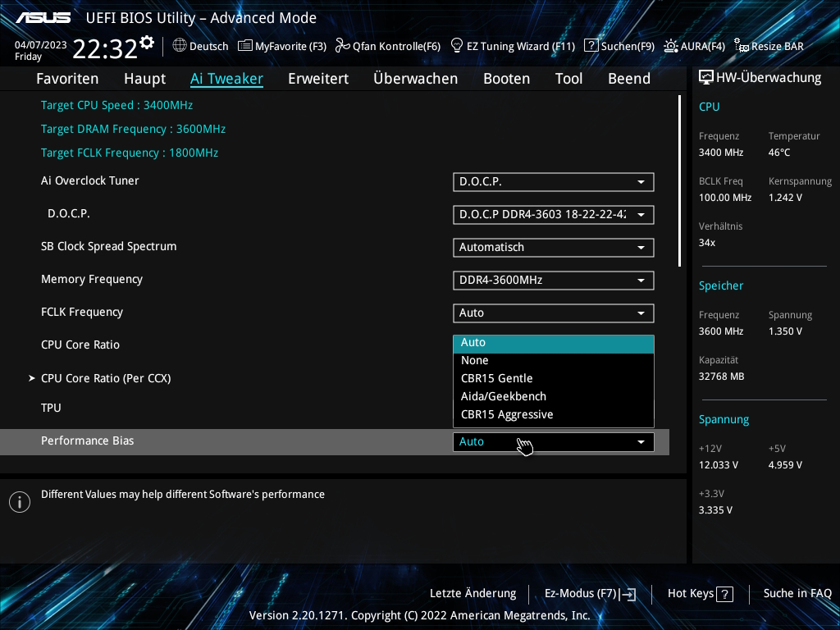Open settings gear next to the clock
This screenshot has height=630, width=840.
coord(147,43)
